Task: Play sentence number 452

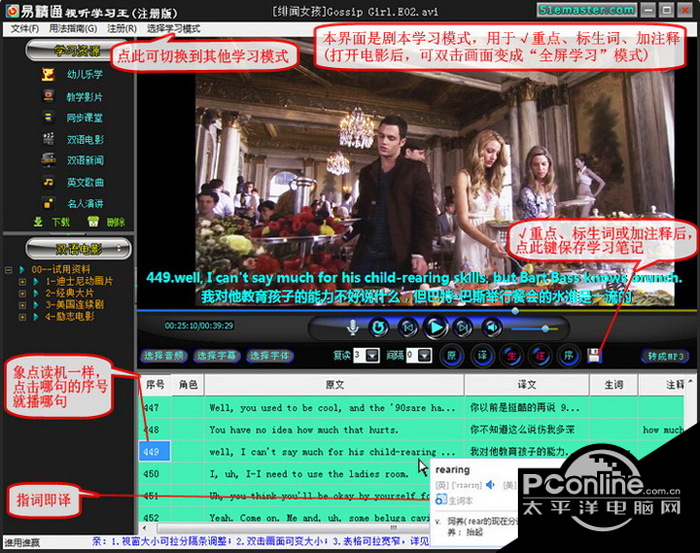Action: pos(152,518)
